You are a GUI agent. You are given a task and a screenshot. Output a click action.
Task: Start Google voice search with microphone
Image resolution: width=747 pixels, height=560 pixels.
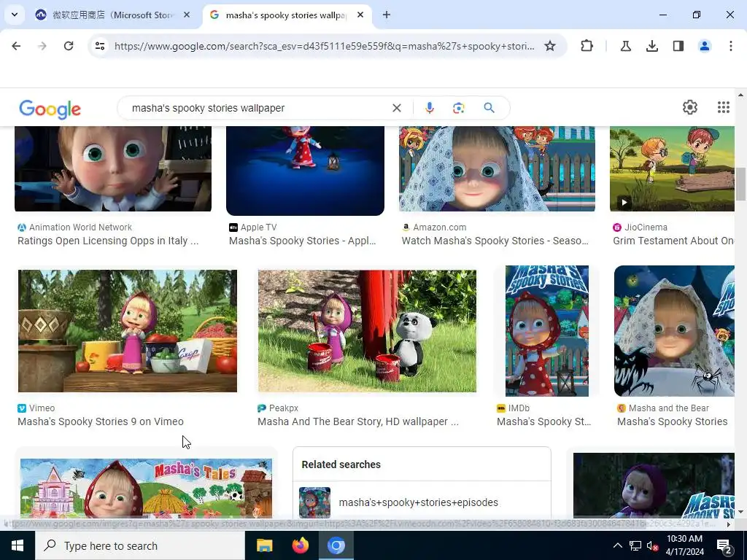coord(430,108)
